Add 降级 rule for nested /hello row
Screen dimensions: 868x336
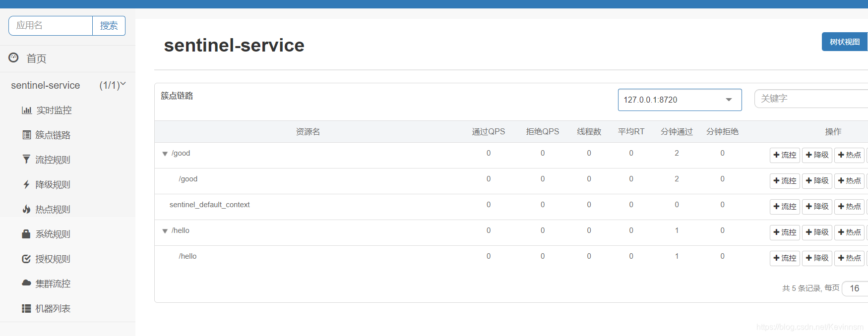(817, 258)
